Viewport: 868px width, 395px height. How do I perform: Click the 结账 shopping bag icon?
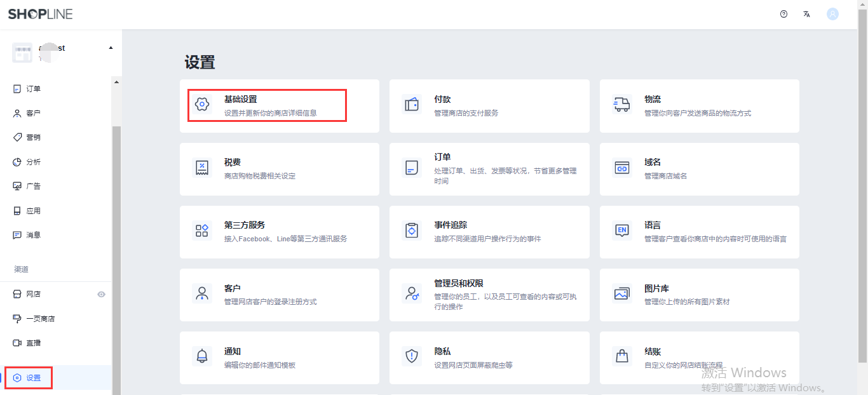621,356
